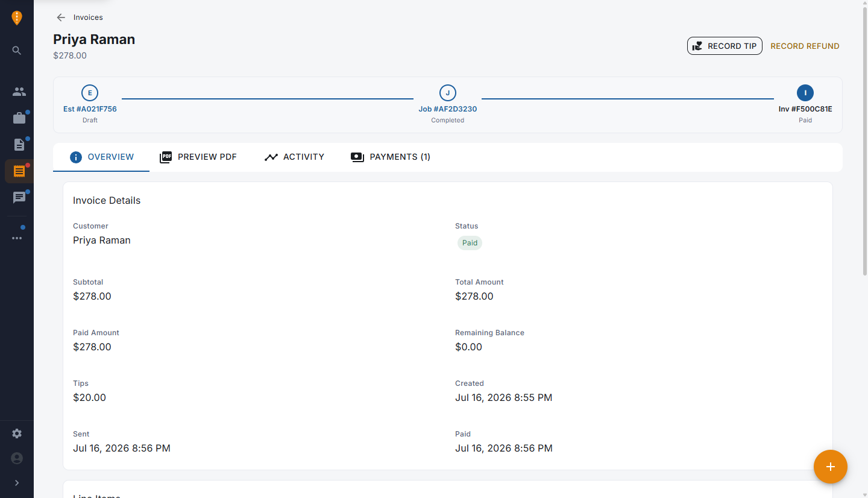Open job link Job #AF2D3230

[448, 109]
